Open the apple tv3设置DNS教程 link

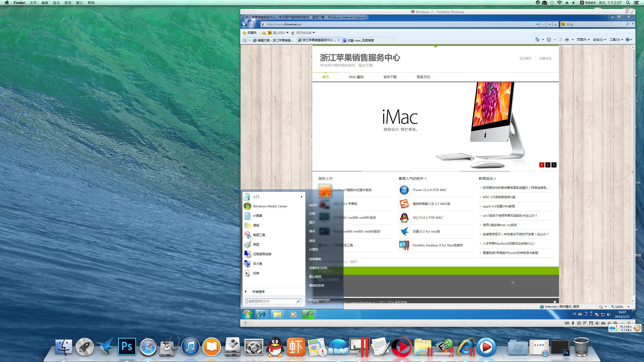pos(499,206)
